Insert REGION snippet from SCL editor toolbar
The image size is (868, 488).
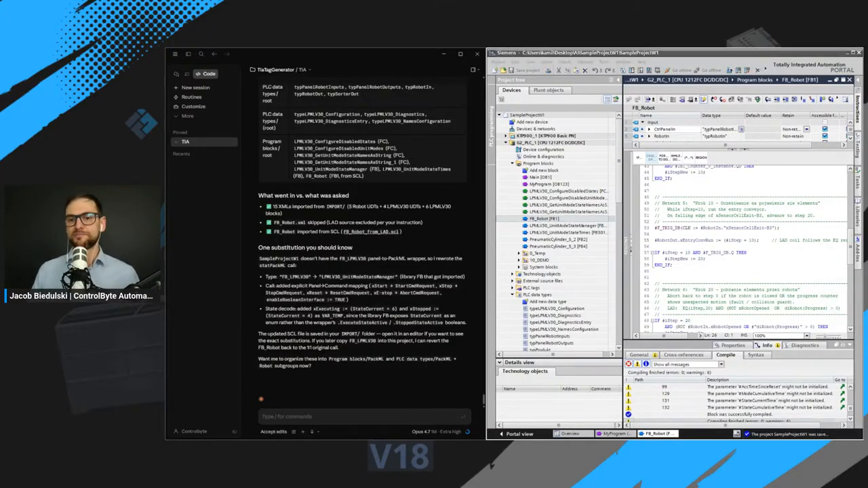pyautogui.click(x=701, y=157)
